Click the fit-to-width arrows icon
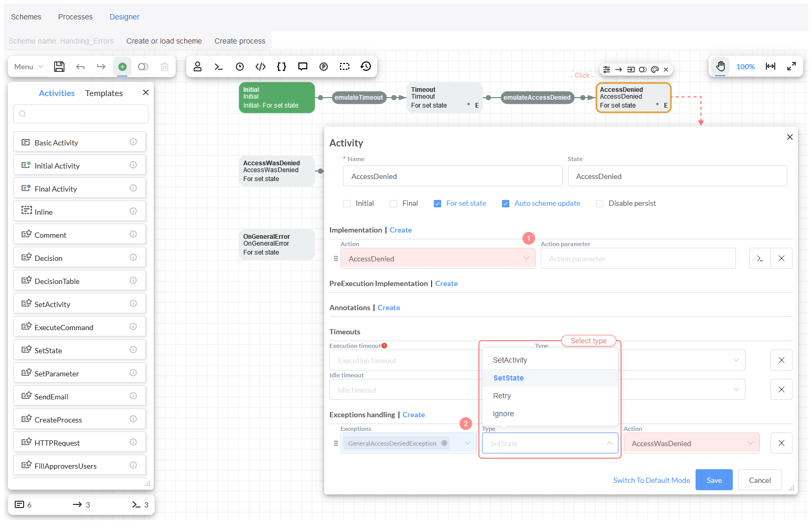 (x=771, y=66)
